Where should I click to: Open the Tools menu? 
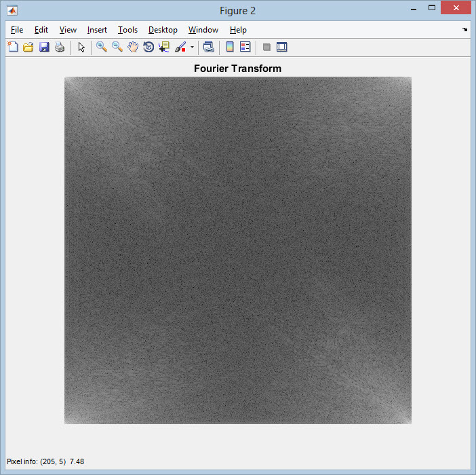click(127, 30)
